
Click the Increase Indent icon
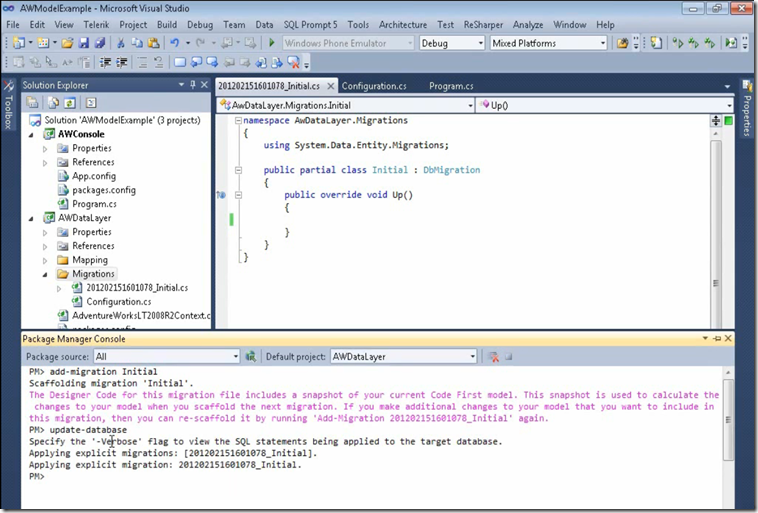(x=122, y=62)
